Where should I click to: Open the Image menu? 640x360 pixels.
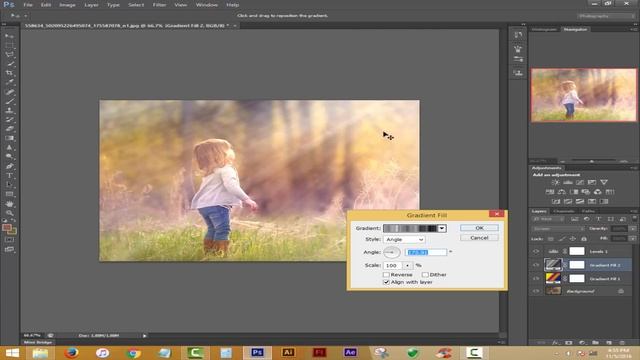tap(67, 5)
